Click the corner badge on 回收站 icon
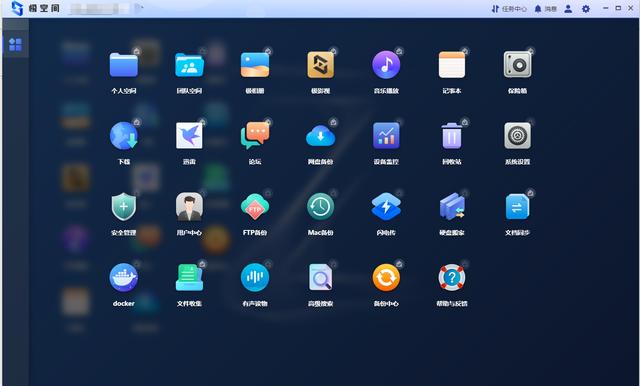 [x=465, y=122]
